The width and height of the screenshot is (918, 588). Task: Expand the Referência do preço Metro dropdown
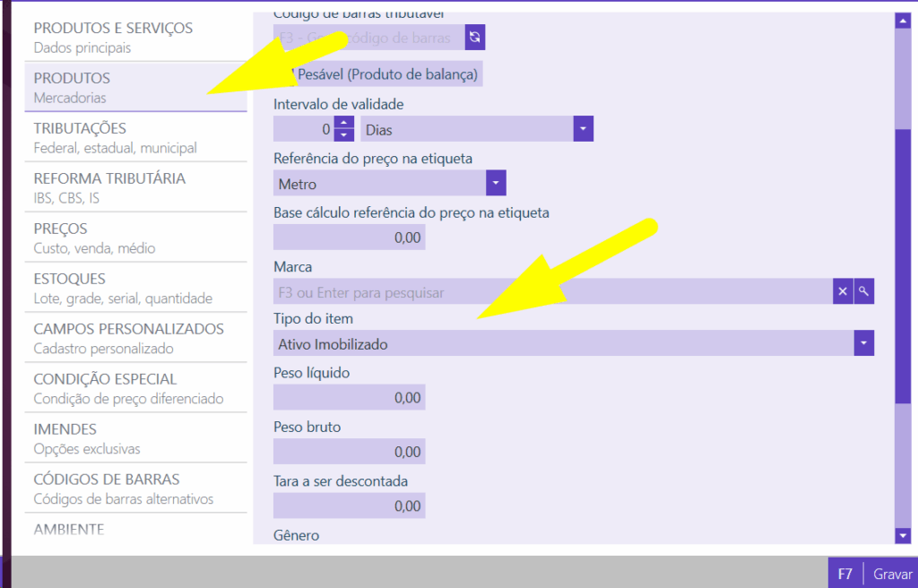tap(496, 184)
